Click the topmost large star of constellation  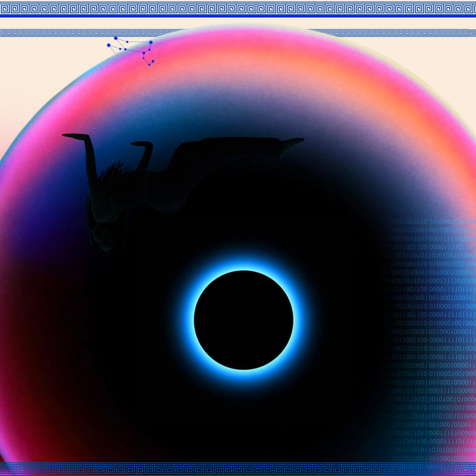115,38
